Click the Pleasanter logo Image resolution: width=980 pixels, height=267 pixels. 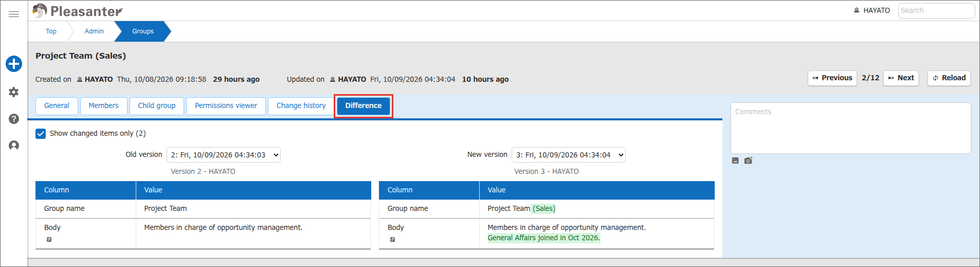pyautogui.click(x=78, y=11)
